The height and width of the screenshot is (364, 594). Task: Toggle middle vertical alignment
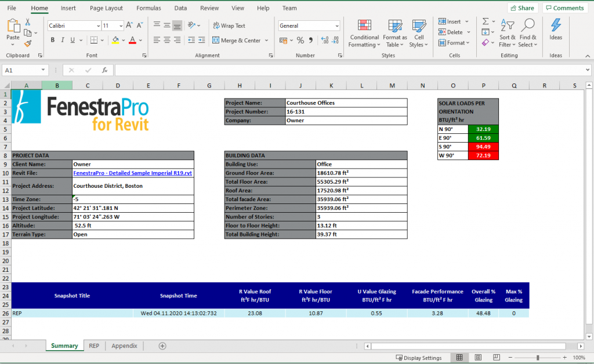point(166,26)
